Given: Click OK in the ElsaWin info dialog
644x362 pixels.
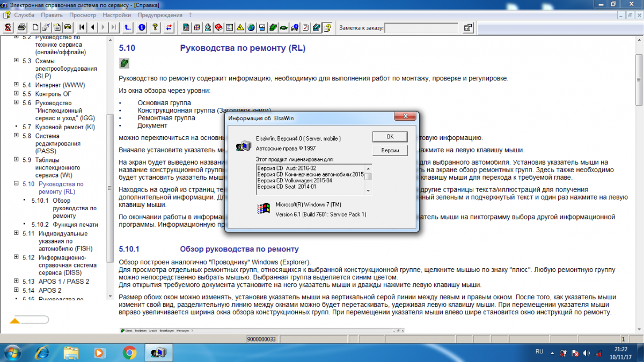Looking at the screenshot, I should [390, 136].
